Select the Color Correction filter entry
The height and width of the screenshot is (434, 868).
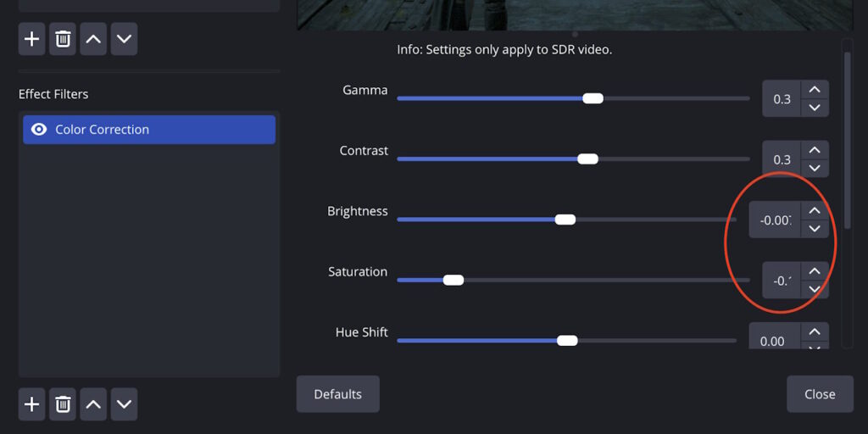(149, 130)
